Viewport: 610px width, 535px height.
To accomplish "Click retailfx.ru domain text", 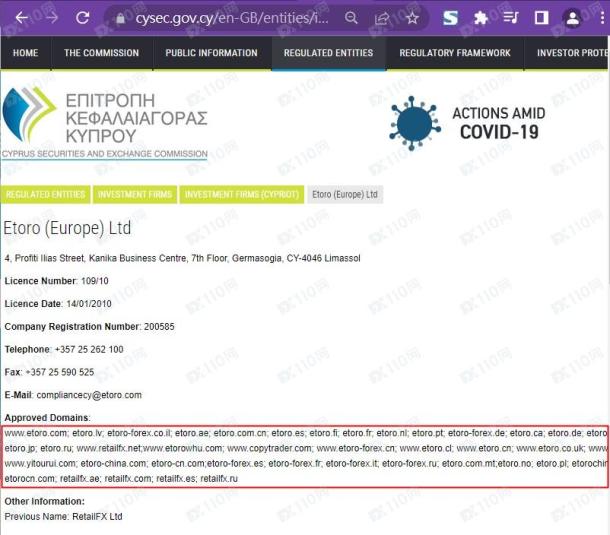I will coord(219,479).
